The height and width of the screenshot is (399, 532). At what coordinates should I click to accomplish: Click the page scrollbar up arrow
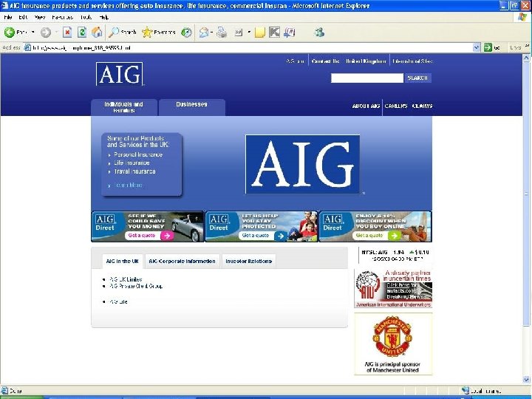(526, 58)
